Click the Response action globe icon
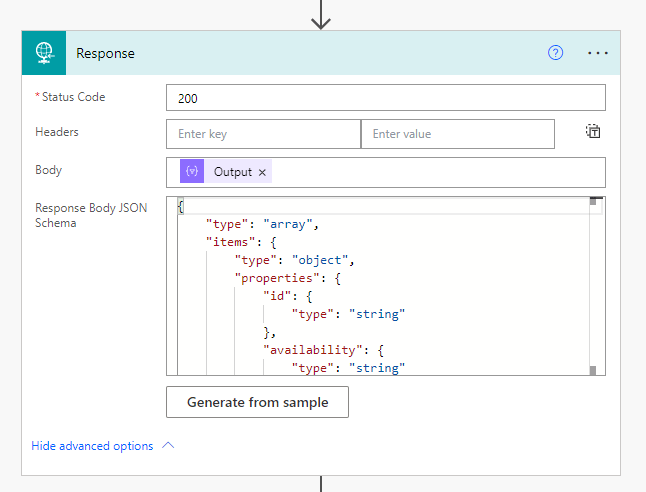Viewport: 646px width, 492px height. [44, 53]
